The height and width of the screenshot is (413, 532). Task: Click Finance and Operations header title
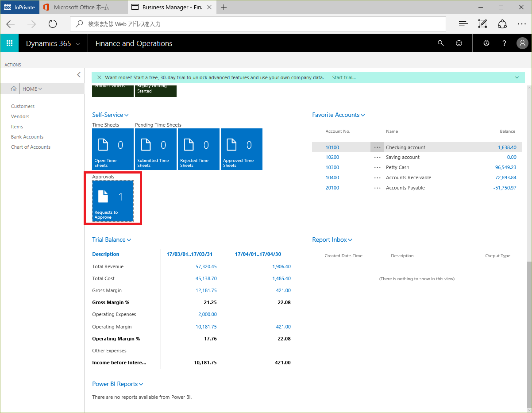(x=134, y=43)
